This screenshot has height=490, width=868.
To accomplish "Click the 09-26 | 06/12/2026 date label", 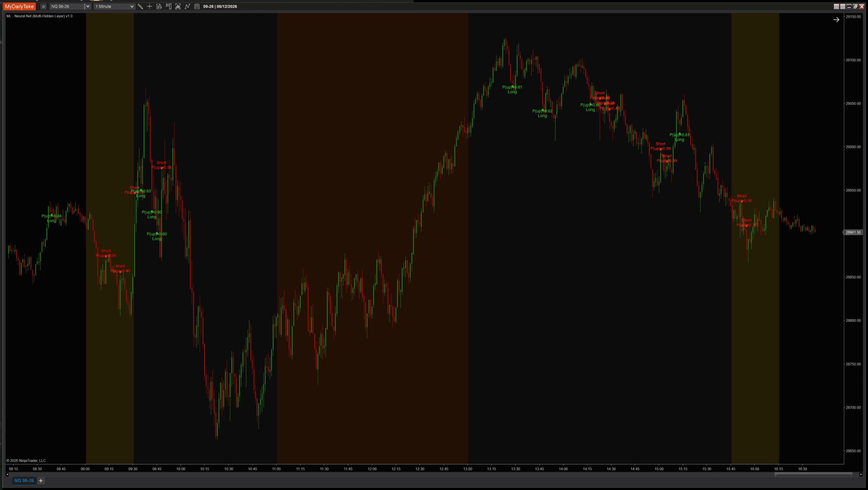I will [220, 6].
